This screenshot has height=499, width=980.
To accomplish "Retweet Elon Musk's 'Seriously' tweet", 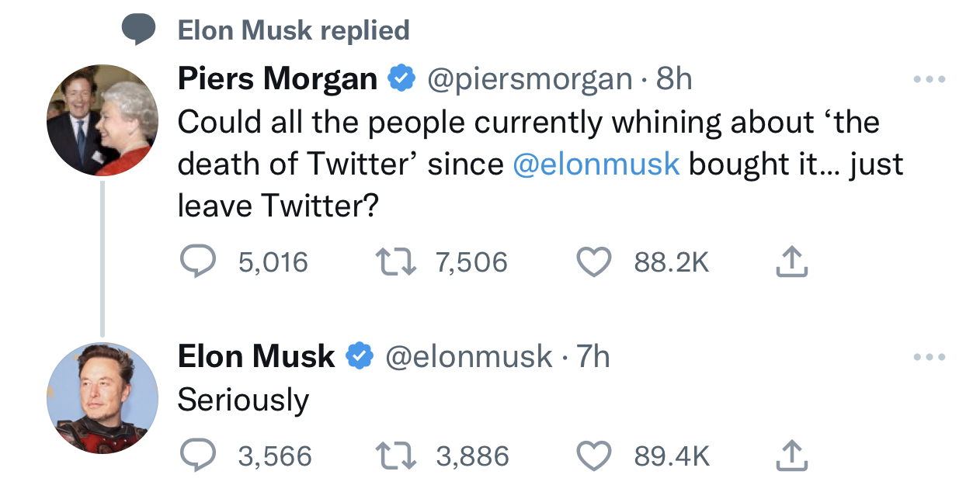I will tap(394, 456).
